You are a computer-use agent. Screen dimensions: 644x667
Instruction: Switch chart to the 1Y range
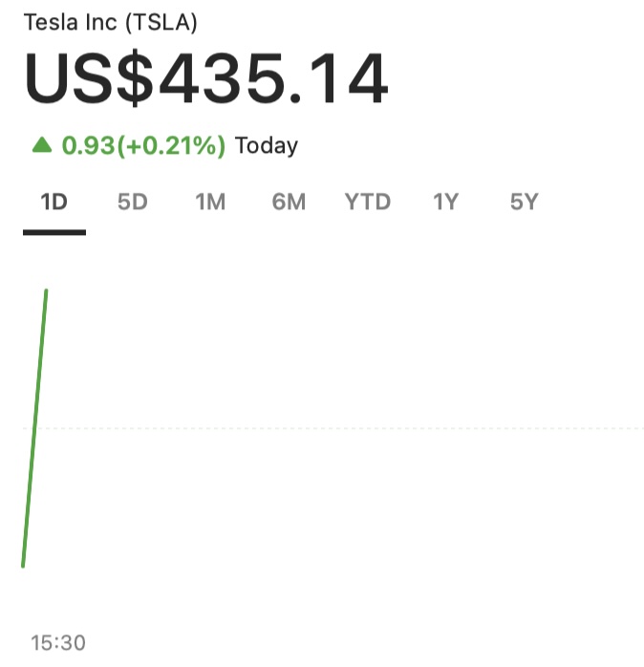445,203
